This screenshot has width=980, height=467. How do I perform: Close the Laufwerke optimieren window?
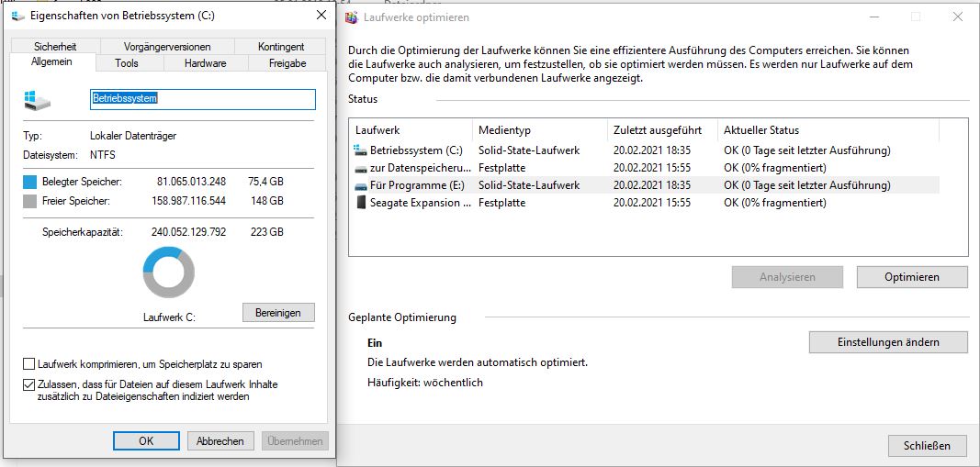[958, 17]
